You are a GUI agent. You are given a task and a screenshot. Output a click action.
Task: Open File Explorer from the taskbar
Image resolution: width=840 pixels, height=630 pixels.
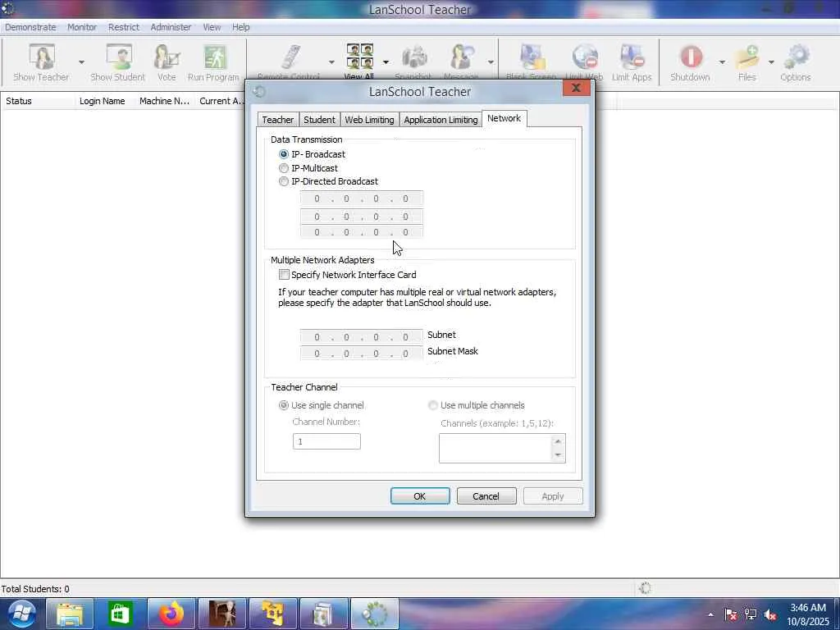click(70, 614)
